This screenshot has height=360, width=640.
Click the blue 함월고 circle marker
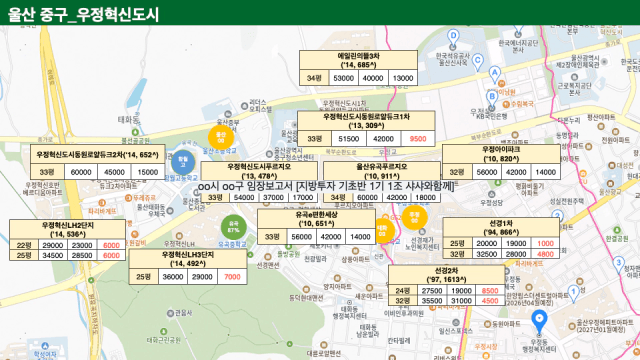(x=182, y=162)
